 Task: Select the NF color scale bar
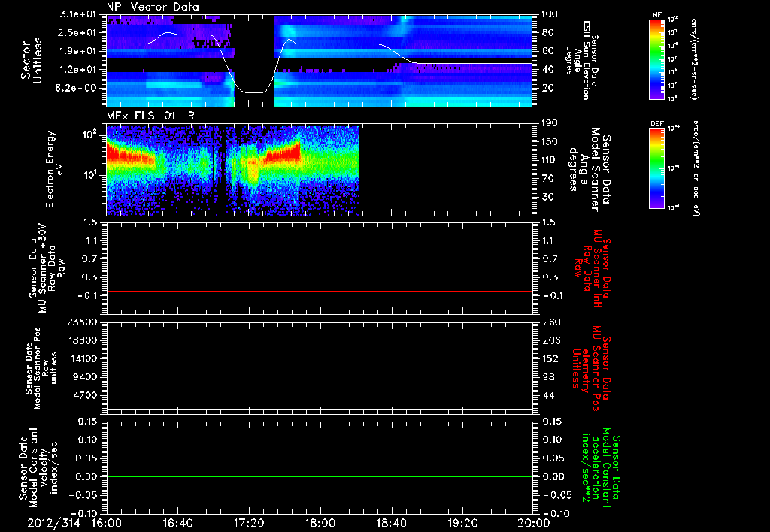(x=657, y=59)
